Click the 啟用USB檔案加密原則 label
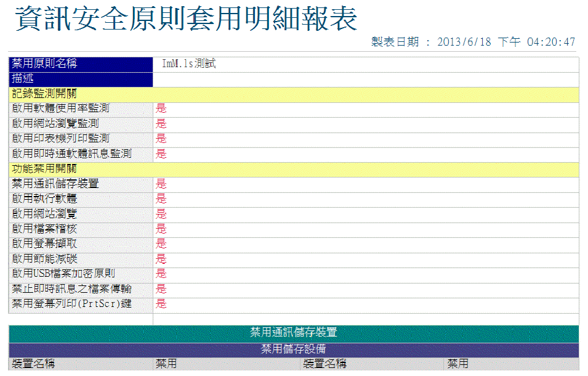The height and width of the screenshot is (376, 588). pyautogui.click(x=63, y=274)
